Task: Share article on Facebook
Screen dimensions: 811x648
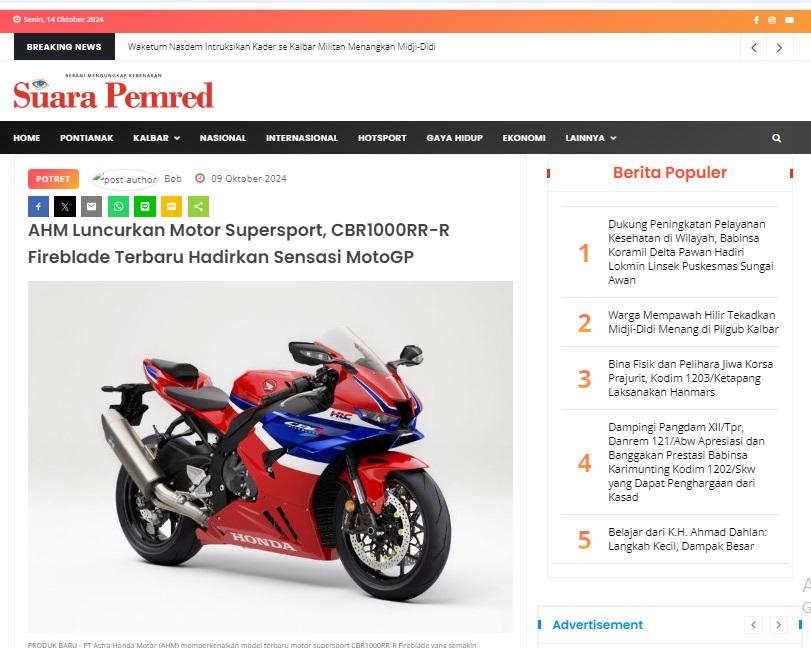Action: click(x=38, y=207)
